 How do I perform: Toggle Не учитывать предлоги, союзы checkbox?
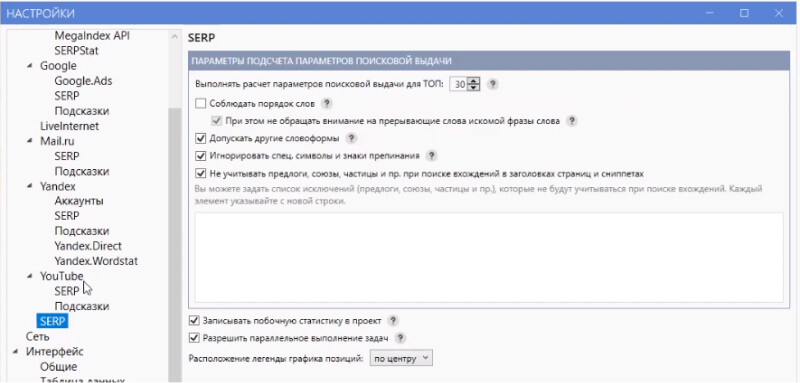[x=201, y=173]
